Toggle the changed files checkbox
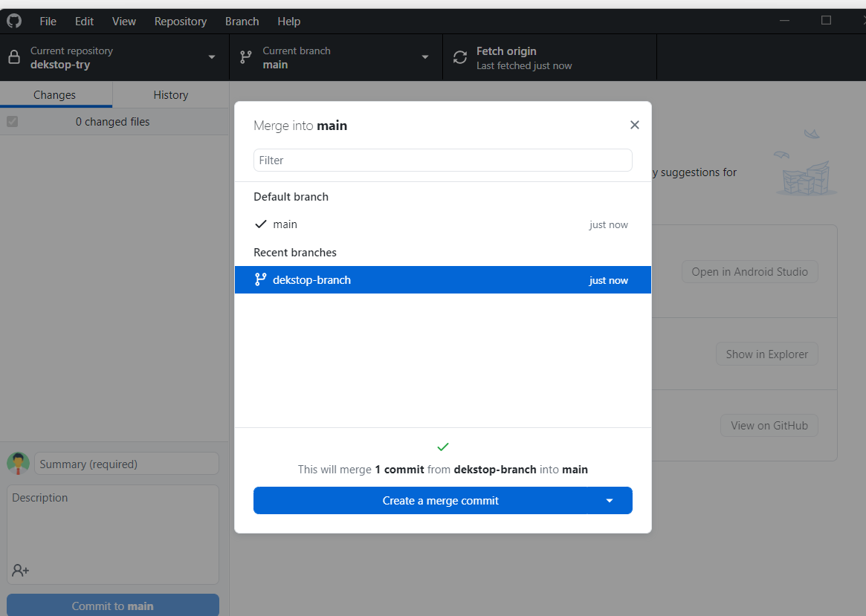Viewport: 866px width, 616px height. (12, 121)
